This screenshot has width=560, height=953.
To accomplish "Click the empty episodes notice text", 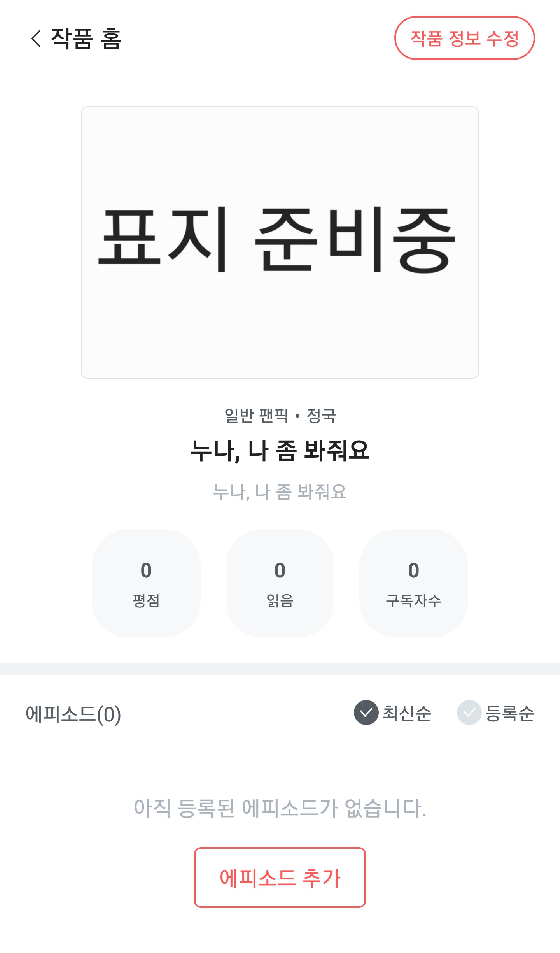I will coord(280,808).
